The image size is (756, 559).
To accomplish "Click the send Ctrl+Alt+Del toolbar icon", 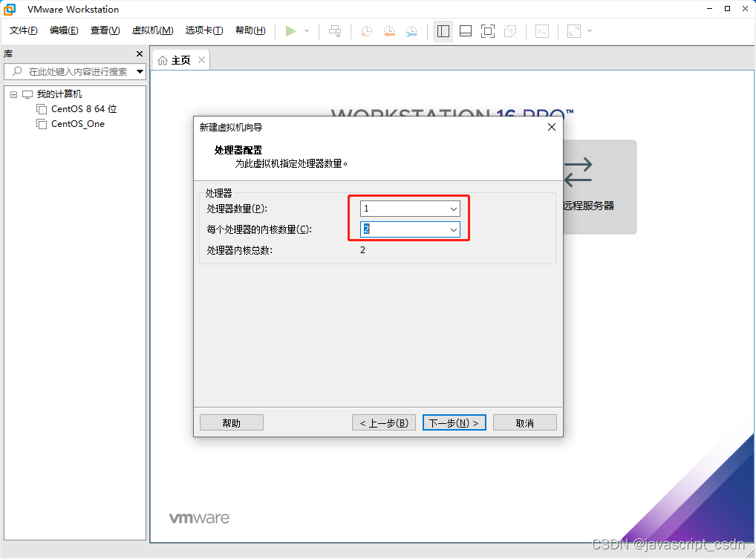I will (335, 31).
